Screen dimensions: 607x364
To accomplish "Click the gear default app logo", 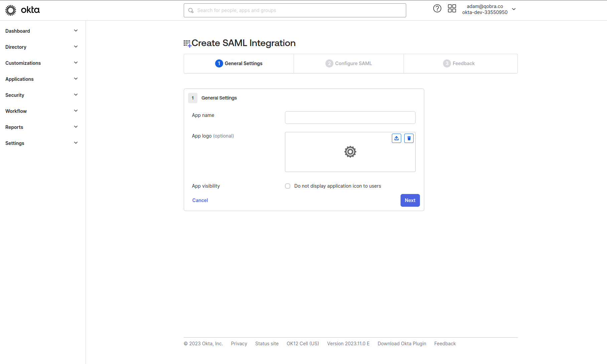I will [350, 152].
